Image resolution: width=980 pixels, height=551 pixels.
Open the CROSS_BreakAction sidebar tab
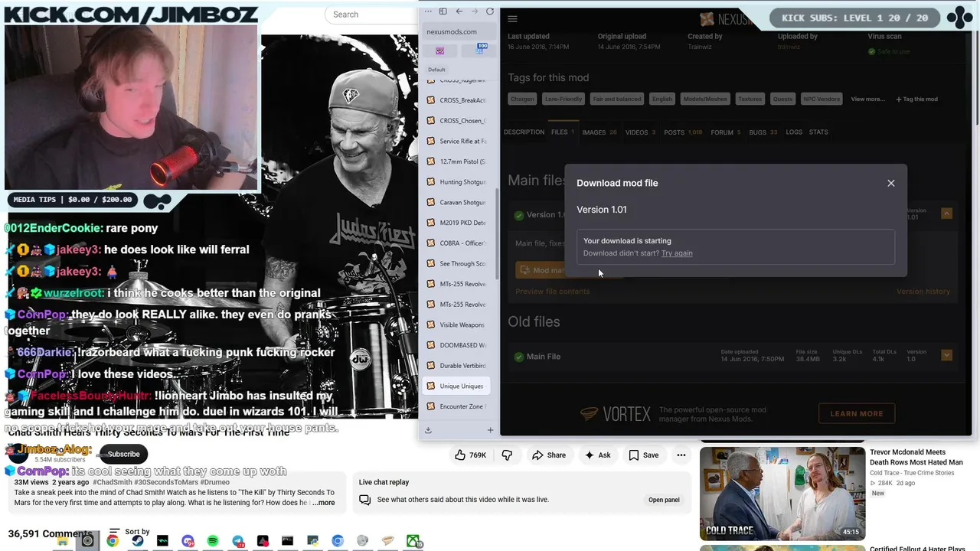[458, 100]
